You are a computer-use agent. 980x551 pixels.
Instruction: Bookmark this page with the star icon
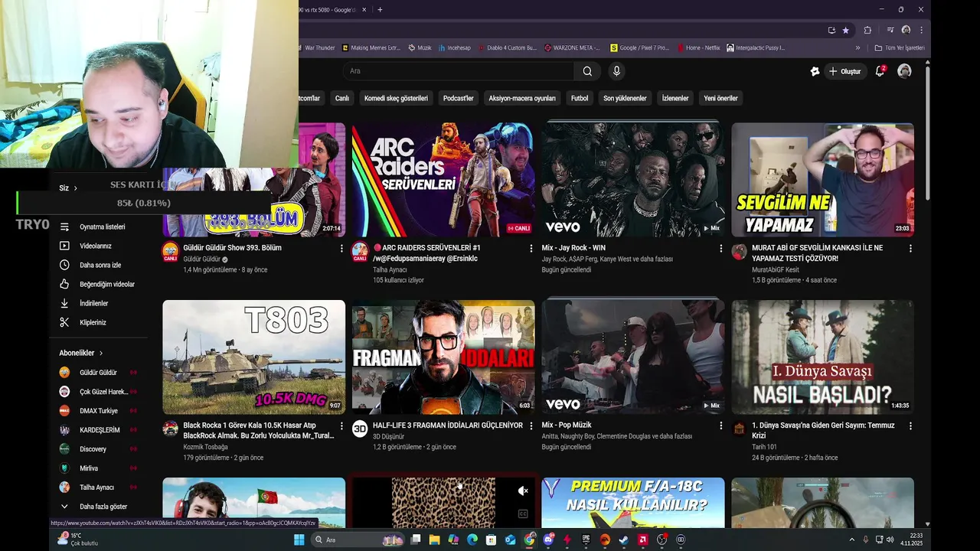(845, 30)
